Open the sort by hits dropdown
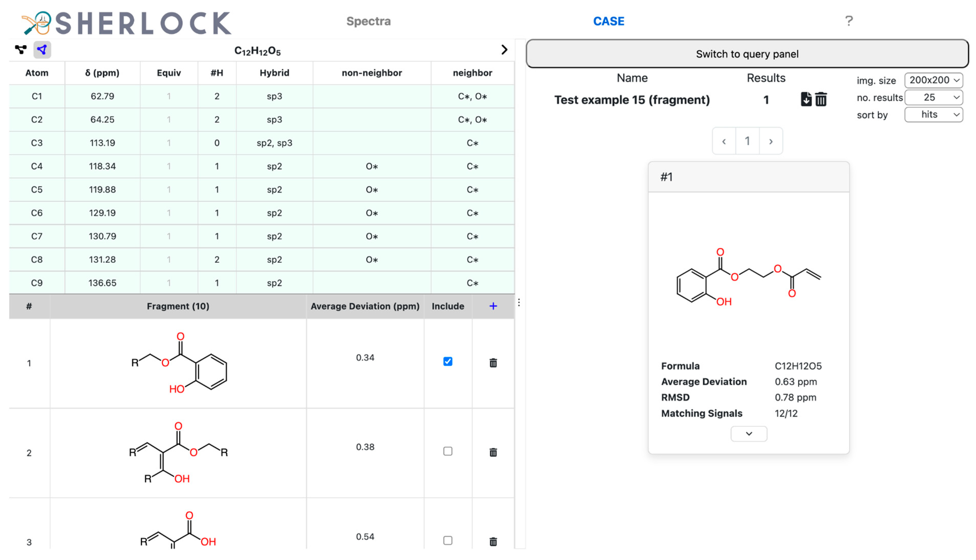This screenshot has height=560, width=976. (x=934, y=114)
